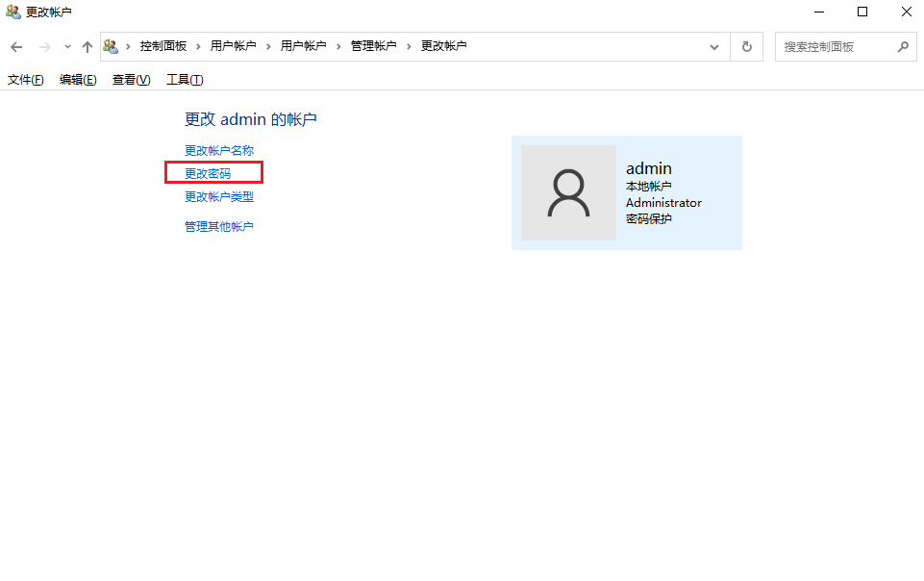Click the admin user profile picture

click(567, 192)
